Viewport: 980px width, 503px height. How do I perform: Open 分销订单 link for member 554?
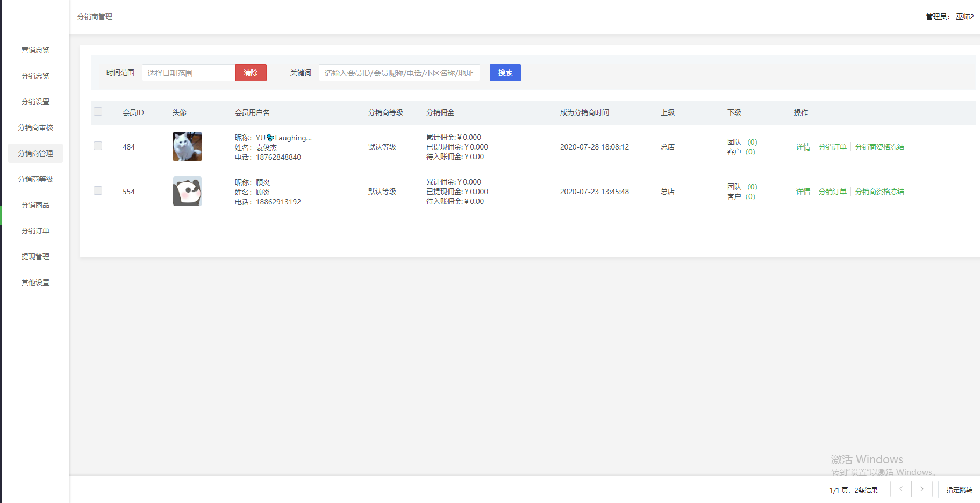tap(832, 192)
